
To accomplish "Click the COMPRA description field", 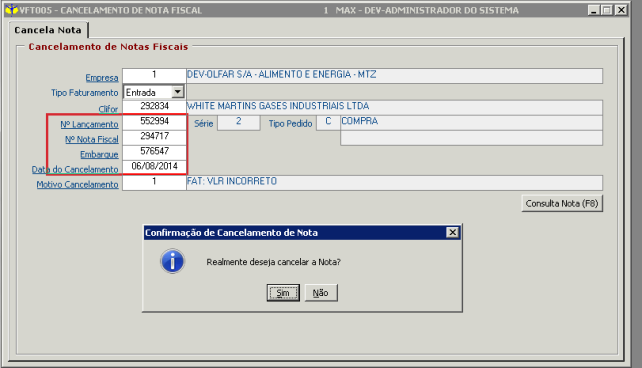I will 471,122.
